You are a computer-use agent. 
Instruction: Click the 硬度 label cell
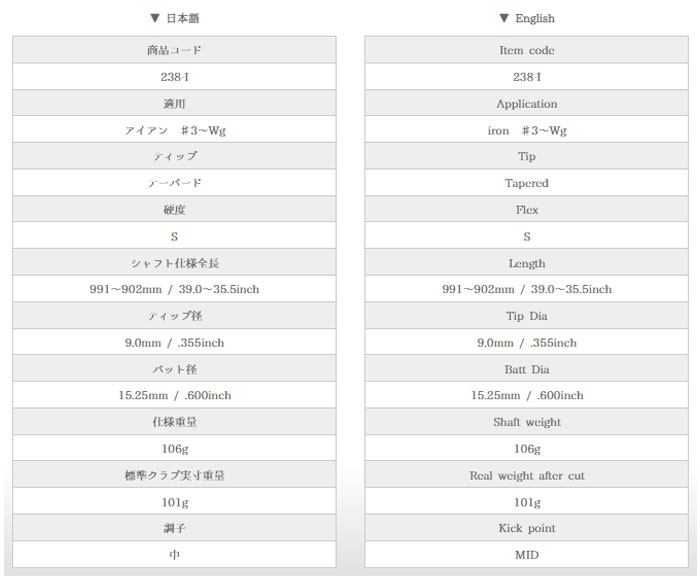coord(174,210)
